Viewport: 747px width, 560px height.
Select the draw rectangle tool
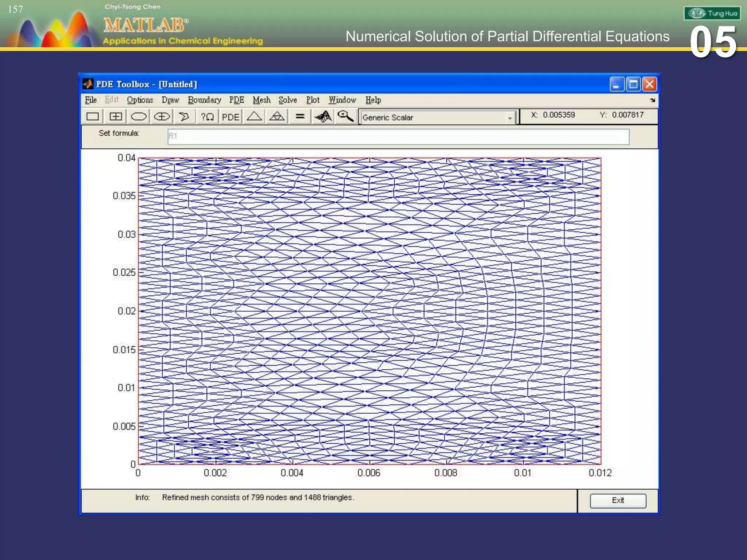click(x=93, y=117)
